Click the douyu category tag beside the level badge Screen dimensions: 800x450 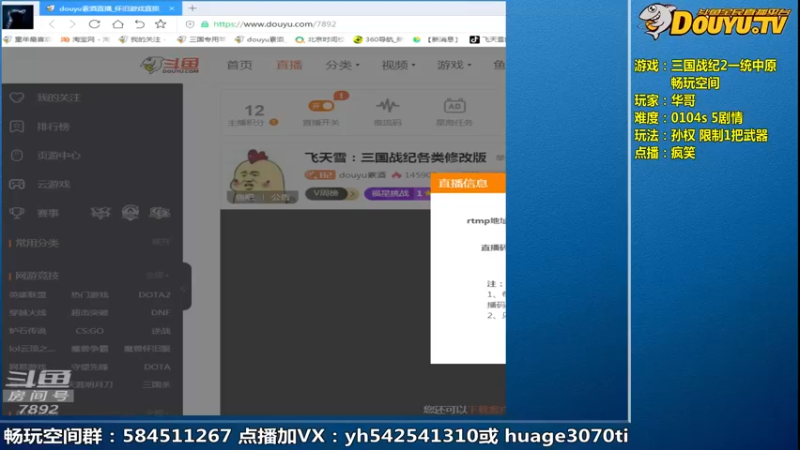pos(362,175)
